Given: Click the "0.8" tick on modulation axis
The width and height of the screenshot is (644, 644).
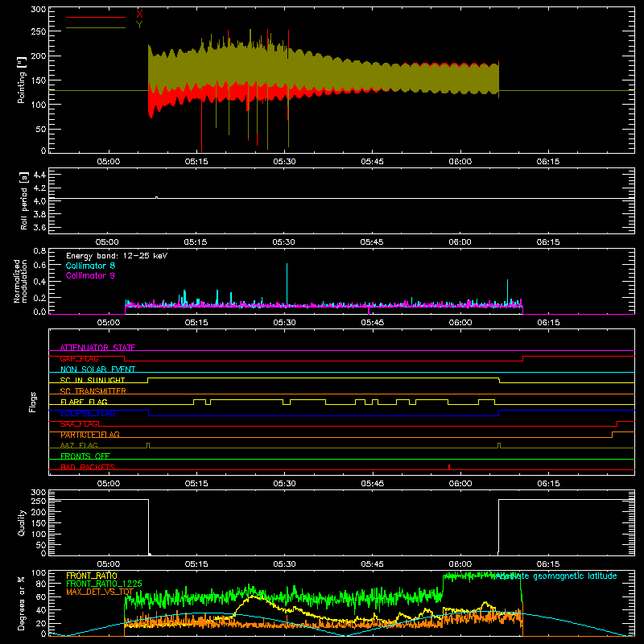Looking at the screenshot, I should [x=39, y=250].
